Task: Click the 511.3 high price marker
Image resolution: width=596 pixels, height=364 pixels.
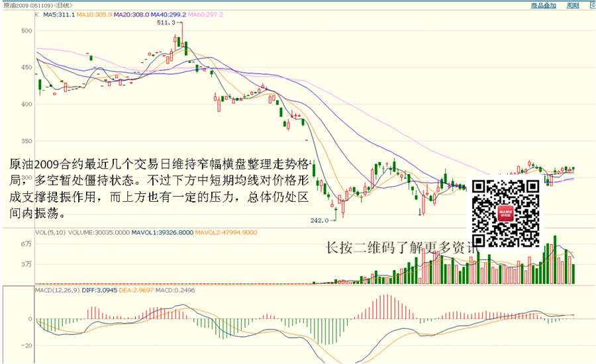Action: 167,23
